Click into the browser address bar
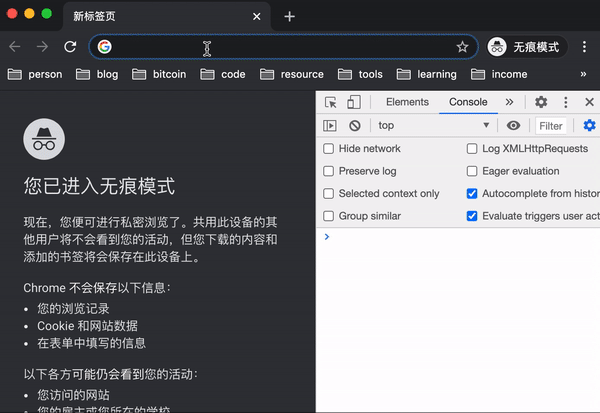This screenshot has width=600, height=413. pos(283,47)
